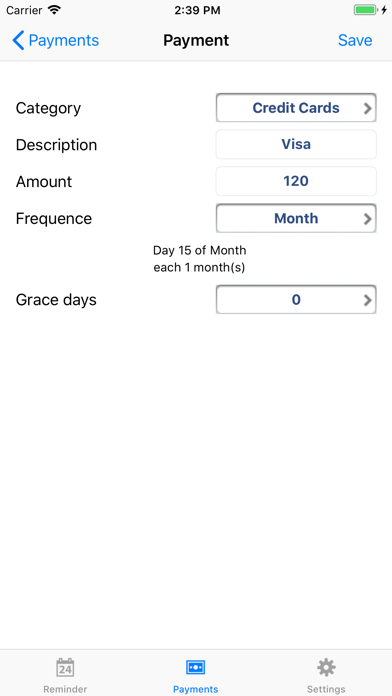Tap the Wi-Fi status icon

(54, 10)
